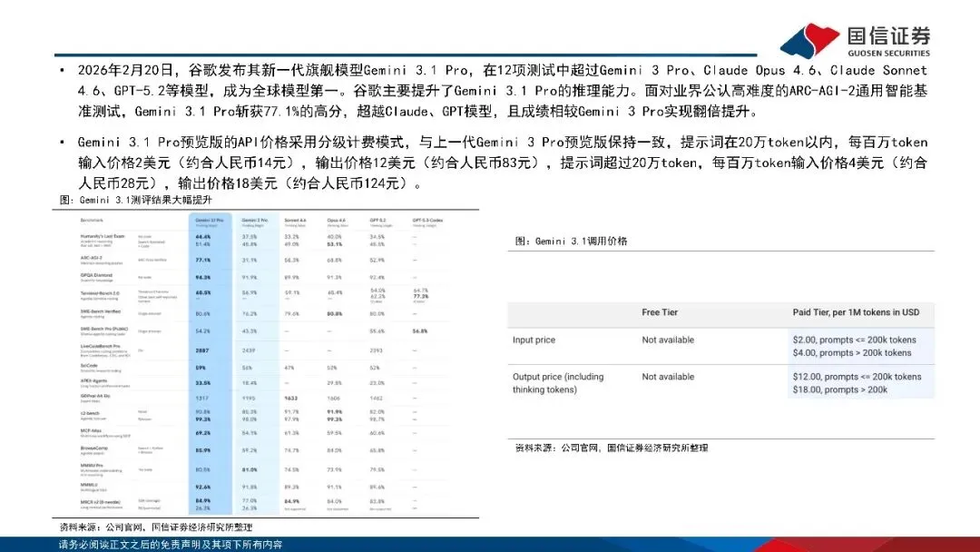Click footer disclaimer '请务必阅读正文之后的免责声明'
The height and width of the screenshot is (552, 980).
coord(170,545)
